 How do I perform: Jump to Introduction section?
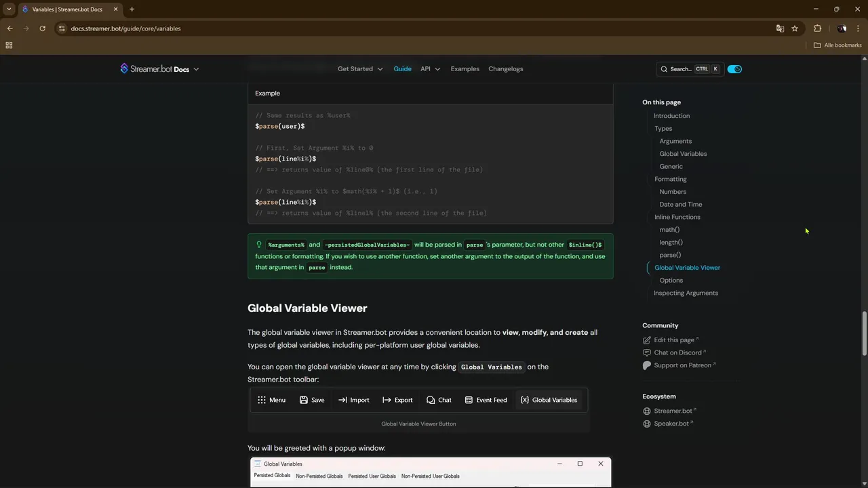[671, 116]
